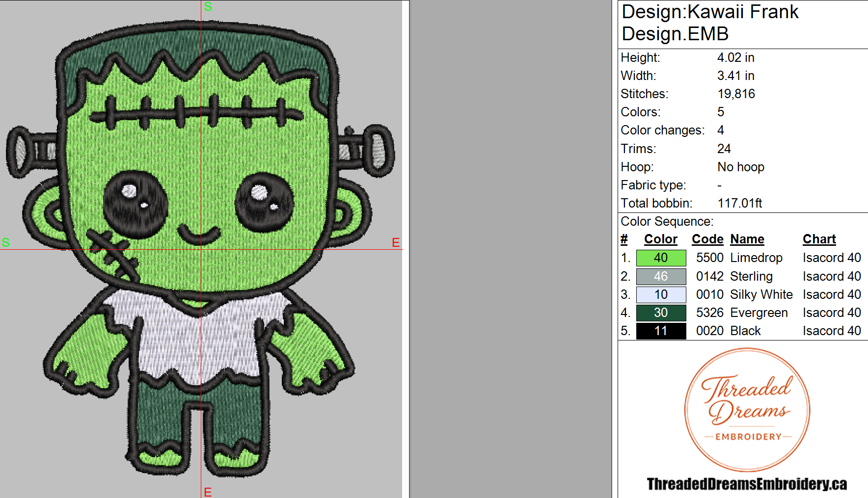The width and height of the screenshot is (868, 498).
Task: Click thread code '0010'
Action: (x=710, y=295)
